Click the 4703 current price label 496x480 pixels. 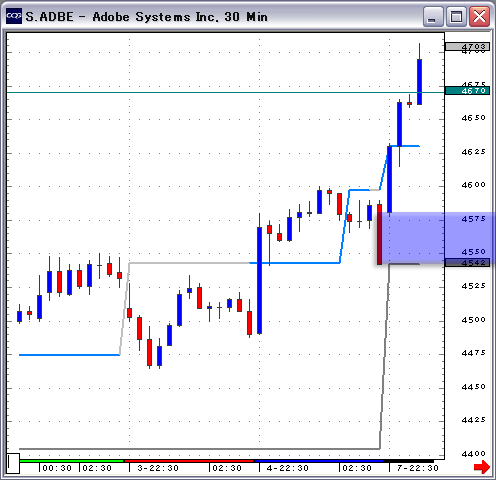[x=467, y=46]
